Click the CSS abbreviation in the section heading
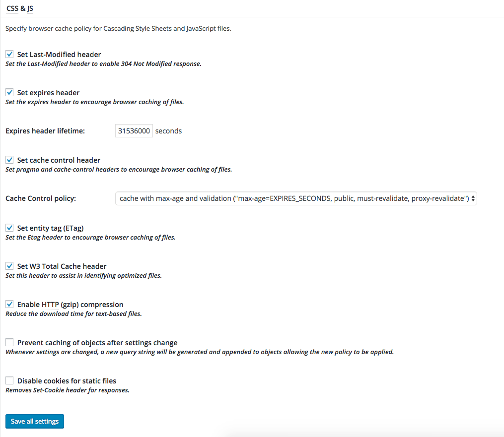This screenshot has width=504, height=437. [12, 8]
